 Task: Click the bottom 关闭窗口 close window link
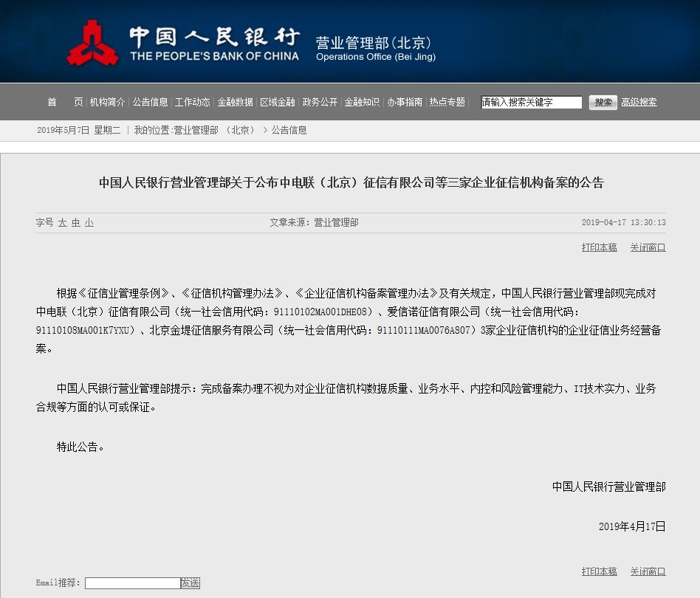pos(648,571)
